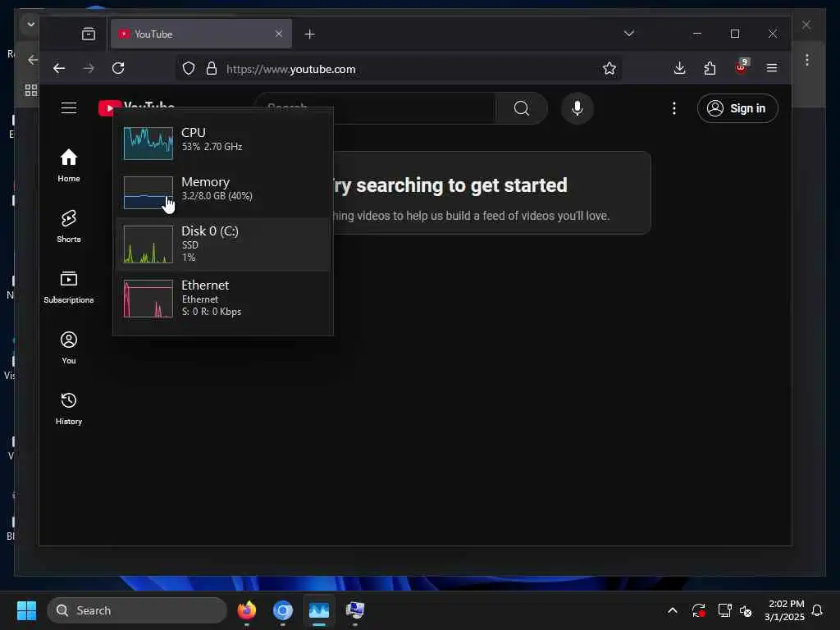Open the browser downloads panel
The image size is (840, 630).
[679, 68]
